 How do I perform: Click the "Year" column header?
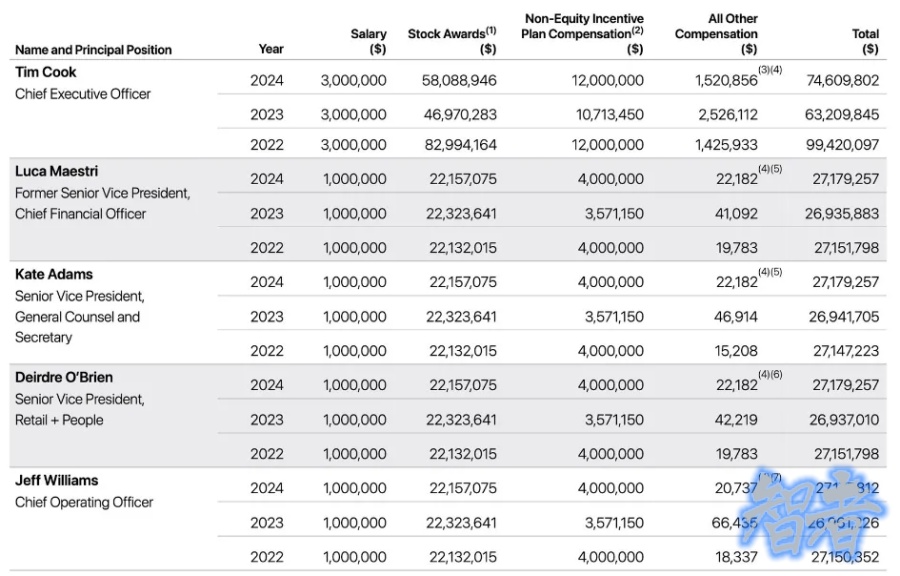click(x=271, y=49)
